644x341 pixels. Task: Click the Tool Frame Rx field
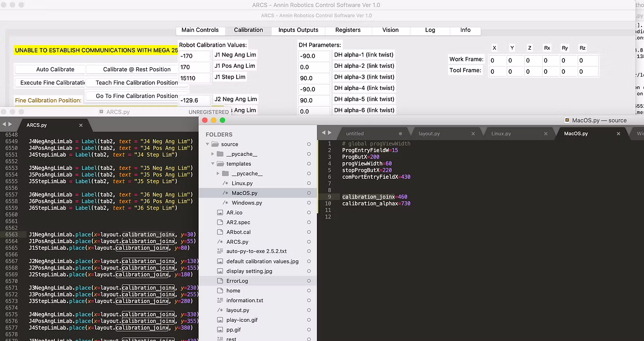coord(550,72)
